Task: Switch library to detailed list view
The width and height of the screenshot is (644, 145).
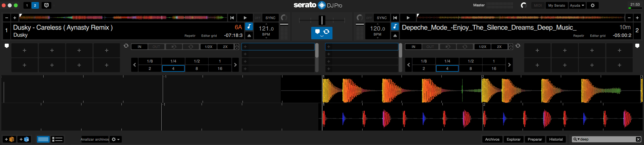Action: point(57,139)
